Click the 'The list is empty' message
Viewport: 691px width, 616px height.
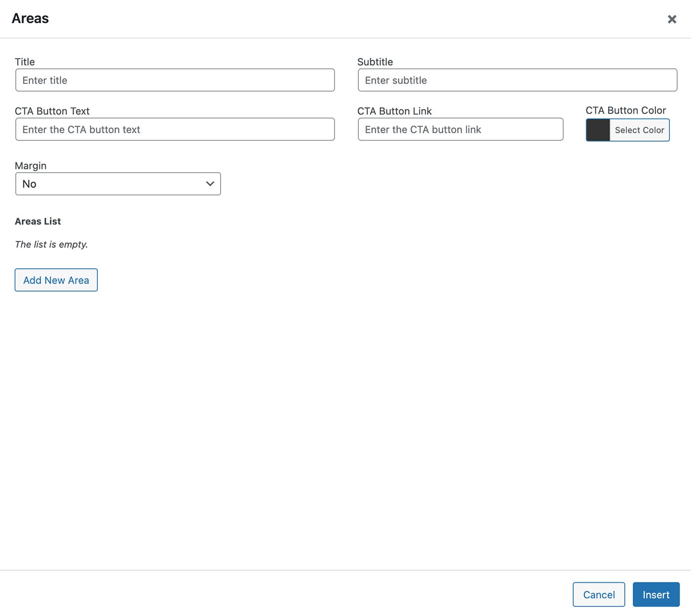51,245
